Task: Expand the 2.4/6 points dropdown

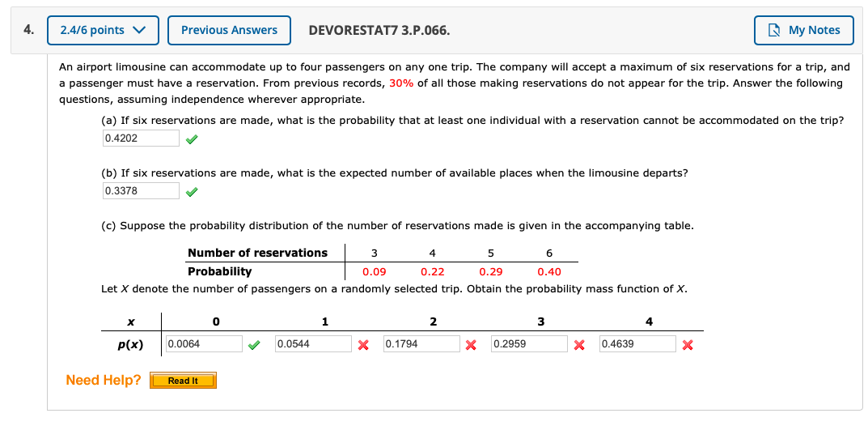Action: coord(103,31)
